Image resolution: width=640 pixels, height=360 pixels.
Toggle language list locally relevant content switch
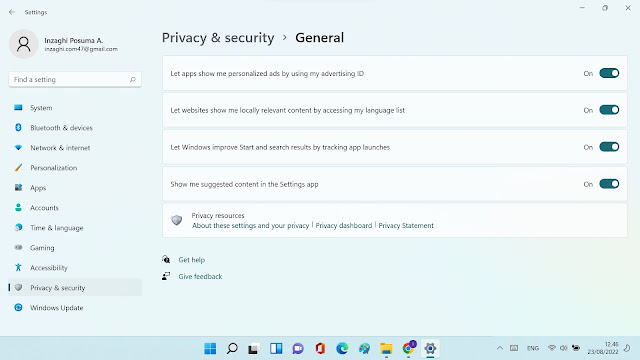609,110
